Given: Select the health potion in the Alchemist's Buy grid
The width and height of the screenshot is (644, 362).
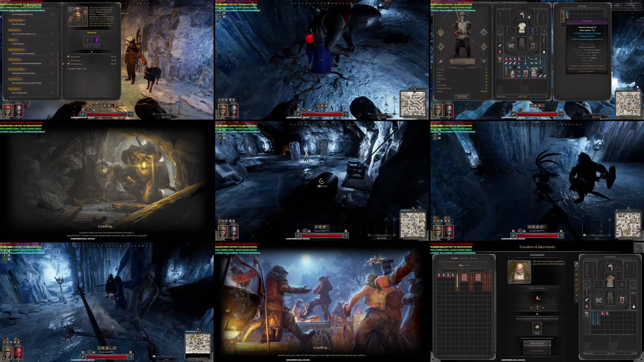Looking at the screenshot, I should 438,275.
